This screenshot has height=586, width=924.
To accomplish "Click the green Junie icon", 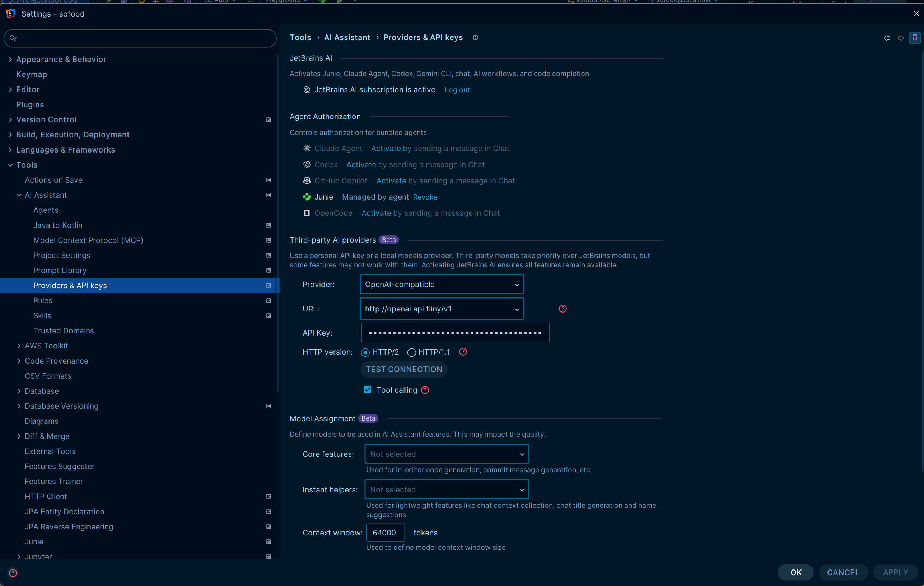I will 307,197.
